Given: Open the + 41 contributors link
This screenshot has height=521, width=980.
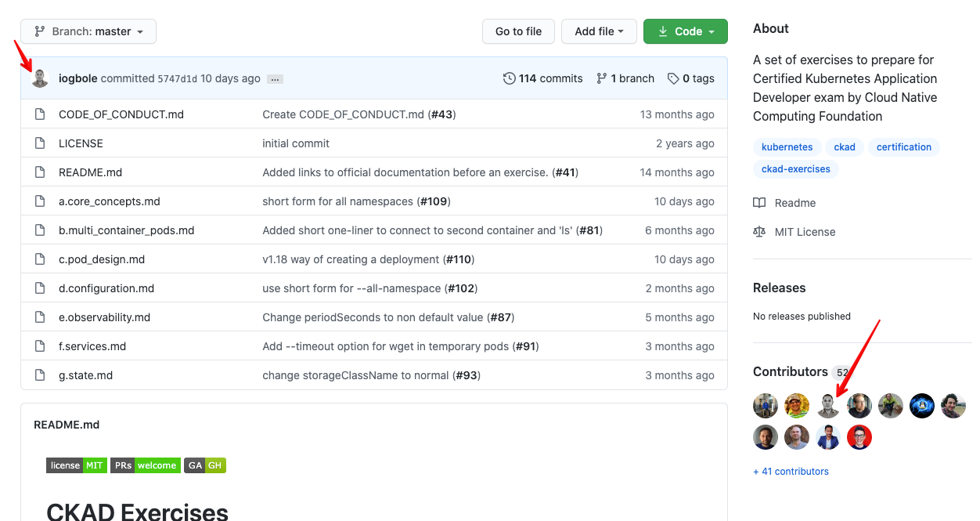Looking at the screenshot, I should click(x=791, y=472).
